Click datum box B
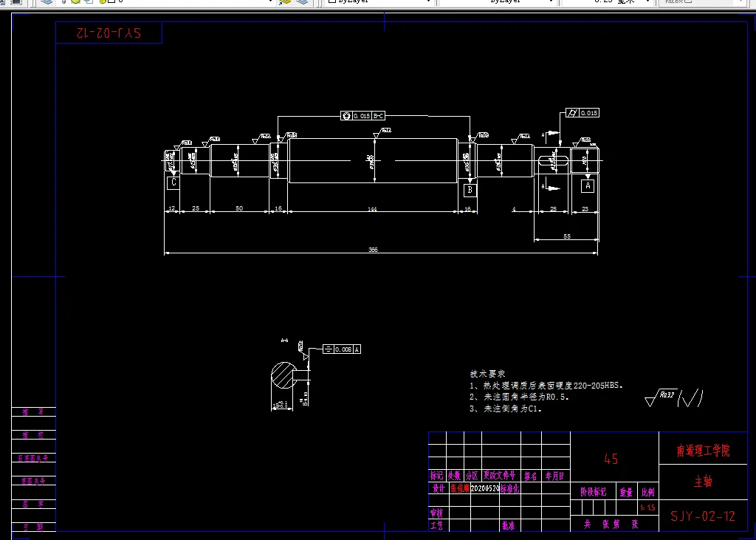Image resolution: width=756 pixels, height=540 pixels. (x=470, y=190)
